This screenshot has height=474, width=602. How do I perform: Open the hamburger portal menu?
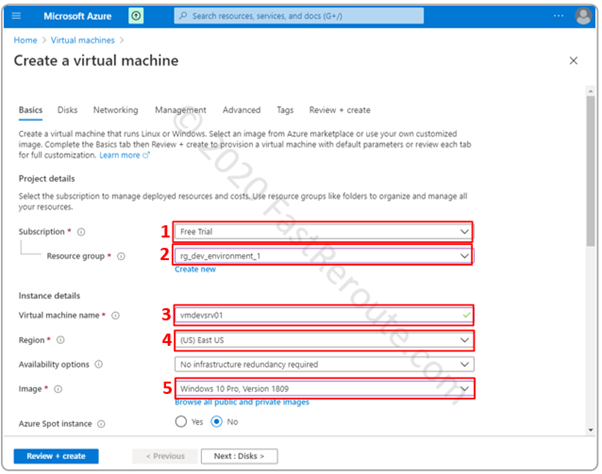point(16,16)
